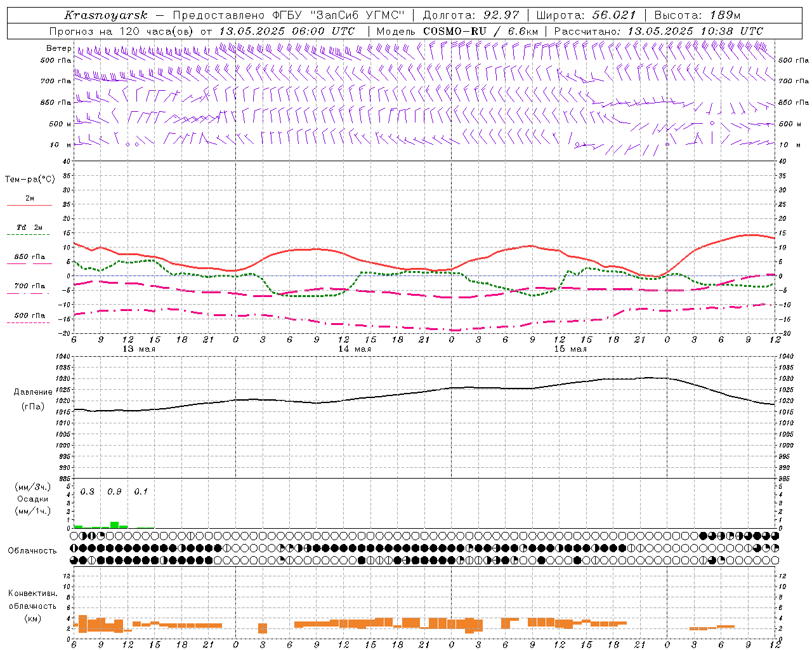812x650 pixels.
Task: Click the Прогноз на 120 часа(ов) header text
Action: click(122, 31)
